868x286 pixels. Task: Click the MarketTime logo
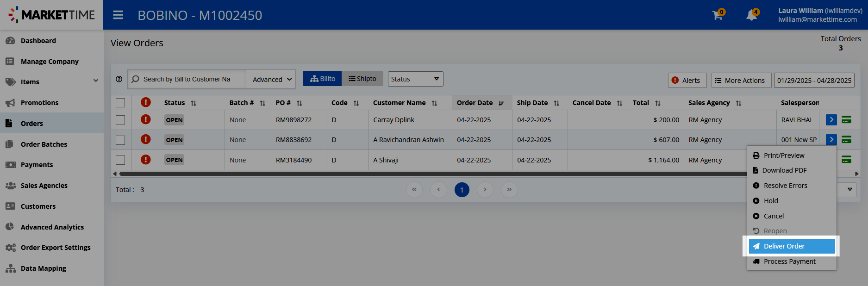(52, 15)
